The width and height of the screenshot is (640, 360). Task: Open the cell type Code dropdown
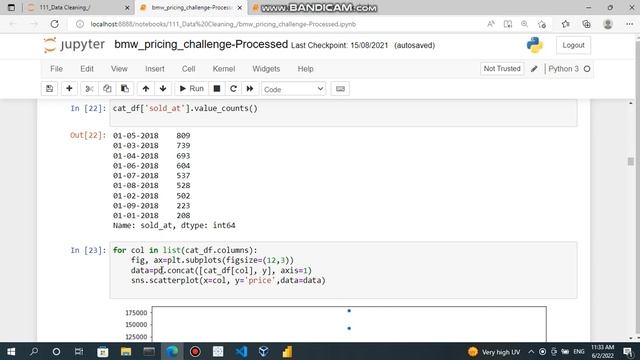293,89
